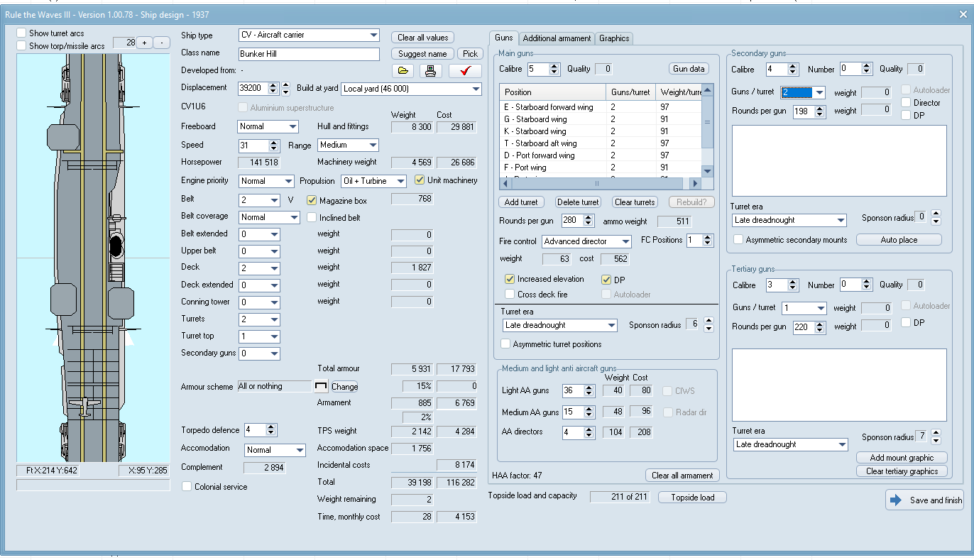This screenshot has height=560, width=974.
Task: Toggle Show torp/missile arcs checkbox
Action: click(22, 46)
